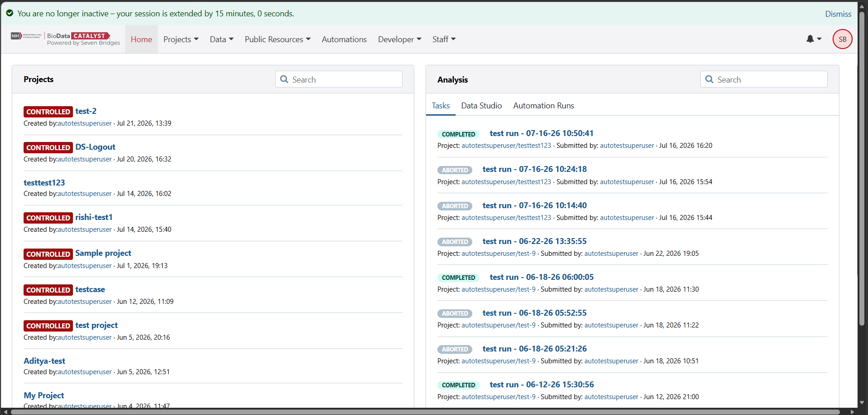
Task: Expand the Public Resources dropdown
Action: click(x=277, y=39)
